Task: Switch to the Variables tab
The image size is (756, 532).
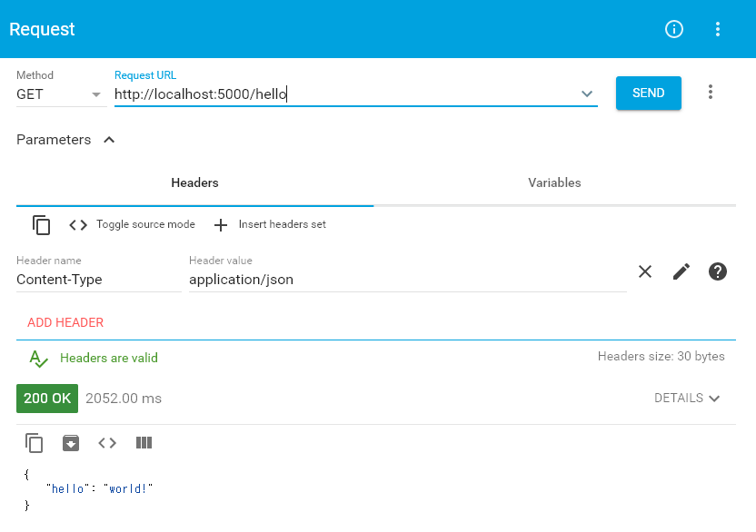Action: point(554,182)
